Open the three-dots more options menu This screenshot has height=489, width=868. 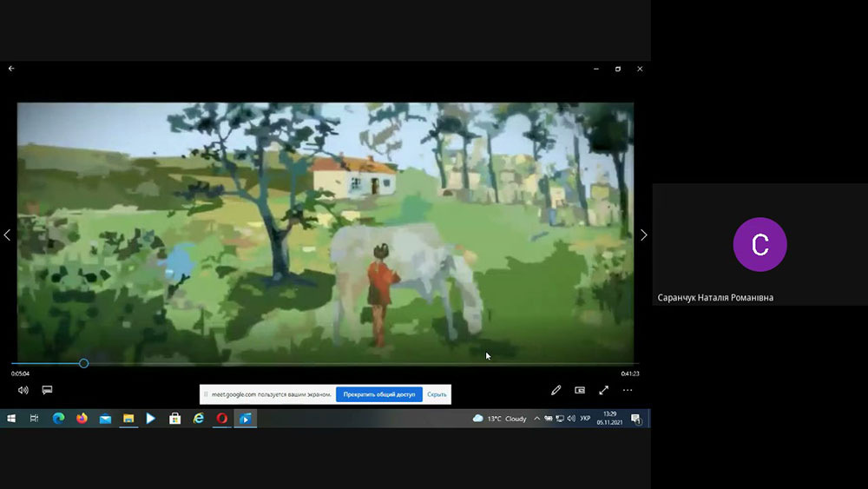tap(628, 391)
